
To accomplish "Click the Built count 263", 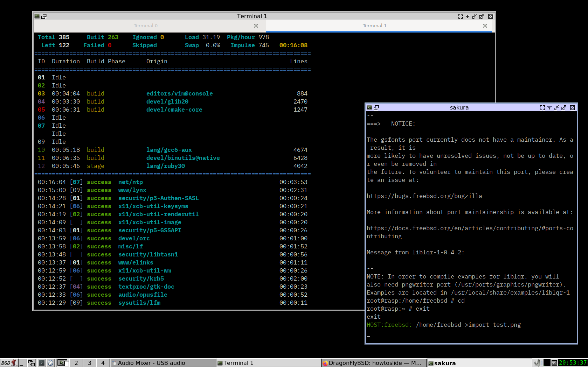I will tap(113, 37).
